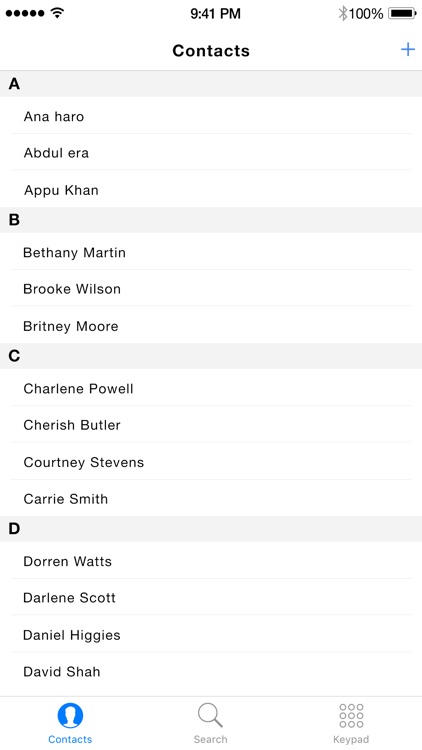Tap the Wi-Fi signal icon
Image resolution: width=422 pixels, height=750 pixels.
(57, 13)
